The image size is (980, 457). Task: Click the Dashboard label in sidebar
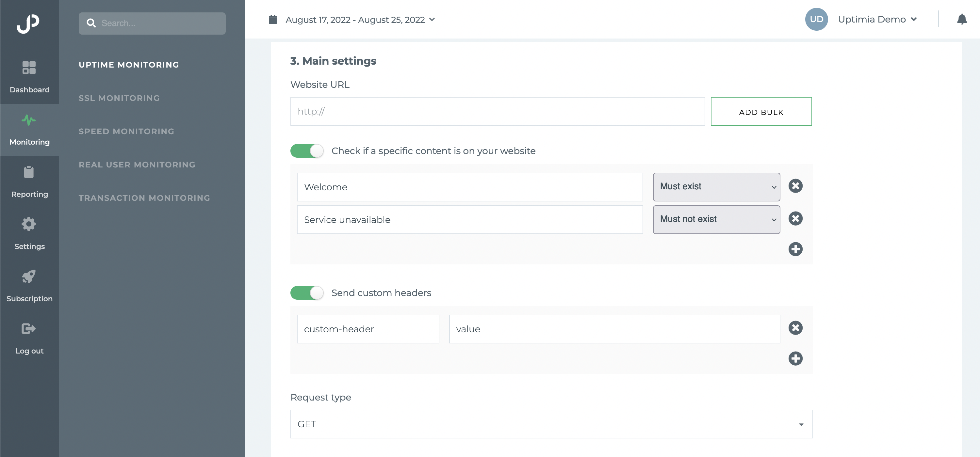[29, 90]
